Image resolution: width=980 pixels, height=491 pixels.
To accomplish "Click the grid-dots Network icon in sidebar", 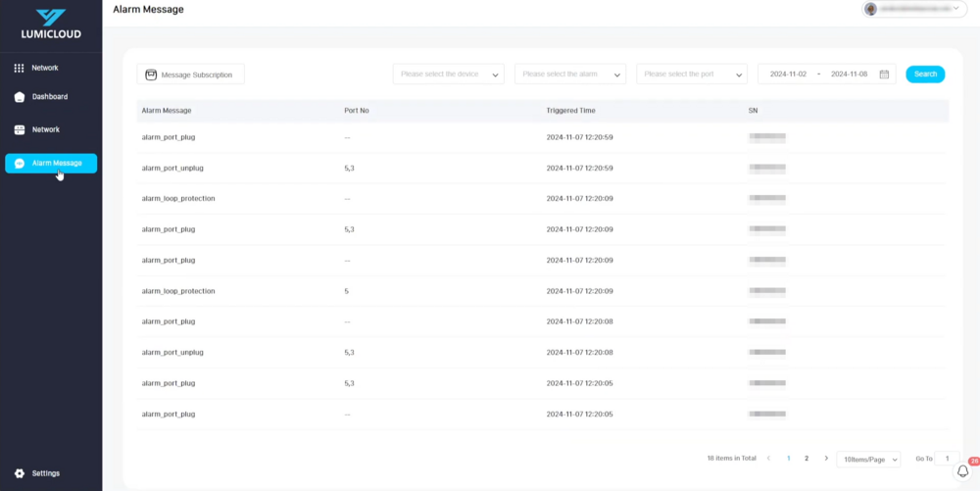I will (x=19, y=69).
